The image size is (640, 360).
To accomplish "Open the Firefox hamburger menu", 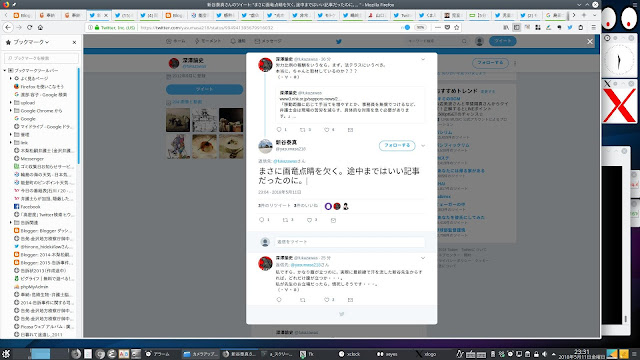I will coord(593,27).
